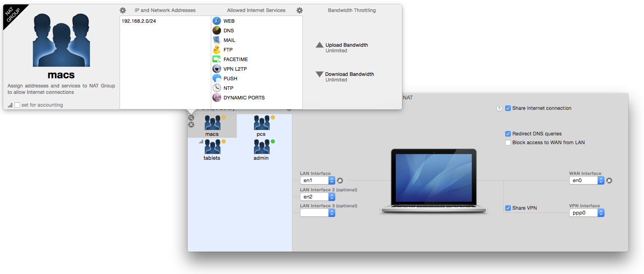Select the pcs group icon

(262, 123)
